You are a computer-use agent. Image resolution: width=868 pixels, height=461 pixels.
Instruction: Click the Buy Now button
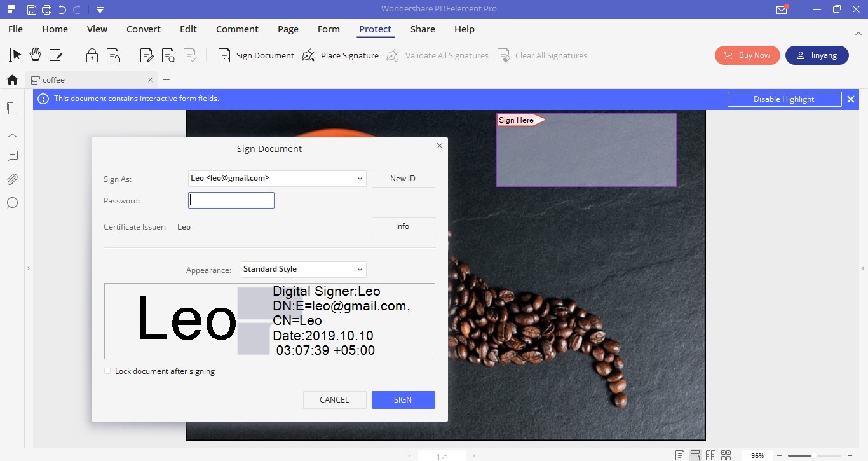pyautogui.click(x=747, y=55)
